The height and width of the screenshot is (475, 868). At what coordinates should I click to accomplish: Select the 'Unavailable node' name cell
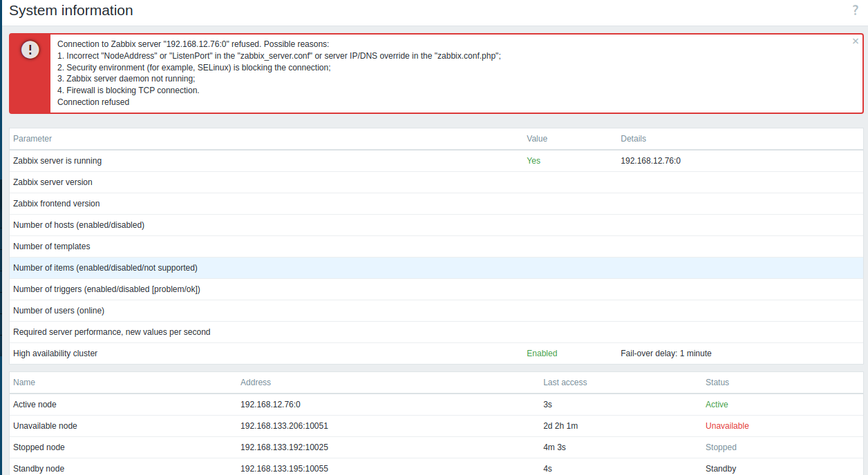click(x=45, y=426)
